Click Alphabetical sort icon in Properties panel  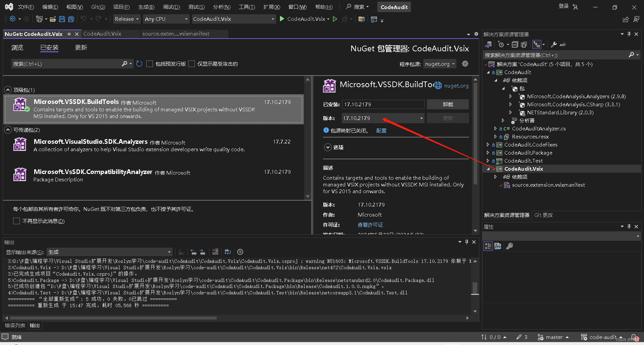pos(498,246)
